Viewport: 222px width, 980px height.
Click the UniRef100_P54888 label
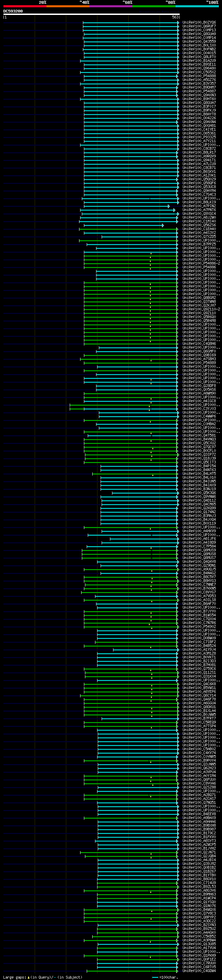tap(199, 76)
